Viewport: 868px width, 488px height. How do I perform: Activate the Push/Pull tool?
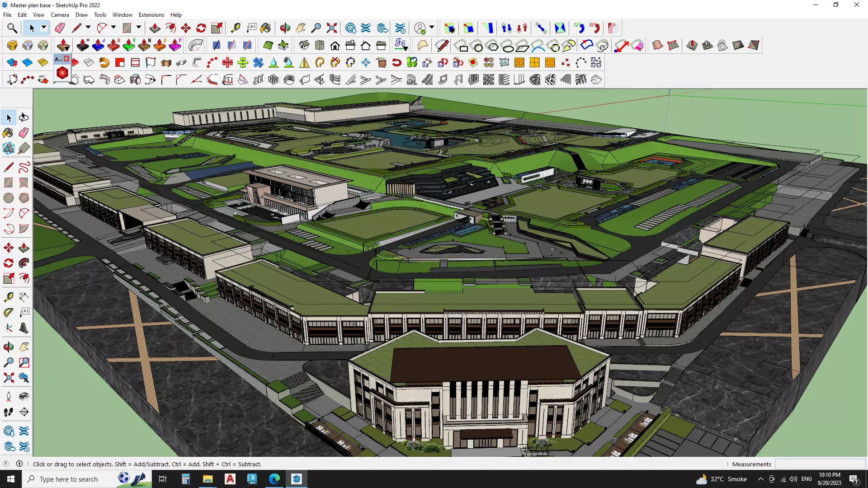[155, 28]
